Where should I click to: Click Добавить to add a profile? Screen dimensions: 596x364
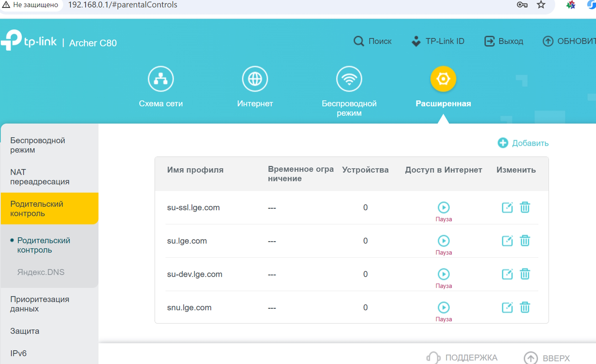coord(523,143)
